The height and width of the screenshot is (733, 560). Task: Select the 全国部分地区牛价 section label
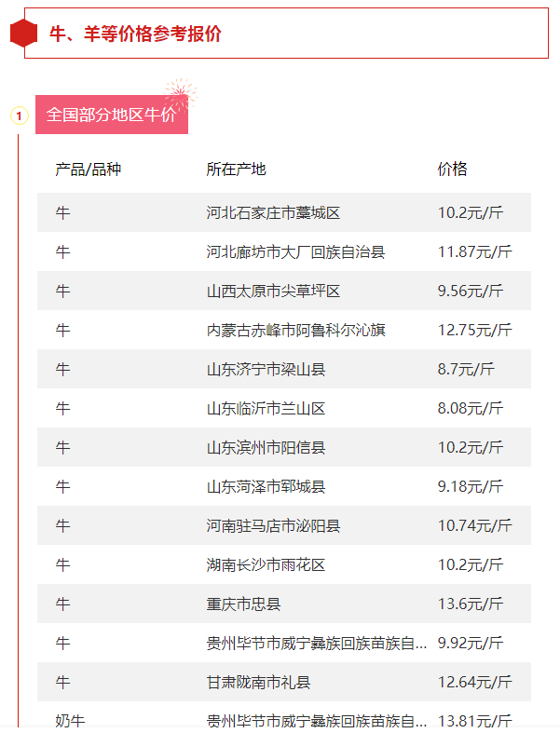point(111,115)
